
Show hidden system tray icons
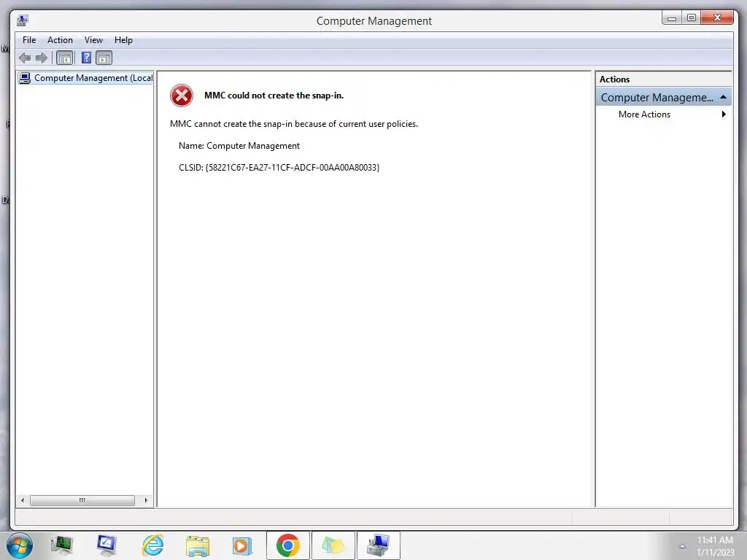coord(682,546)
